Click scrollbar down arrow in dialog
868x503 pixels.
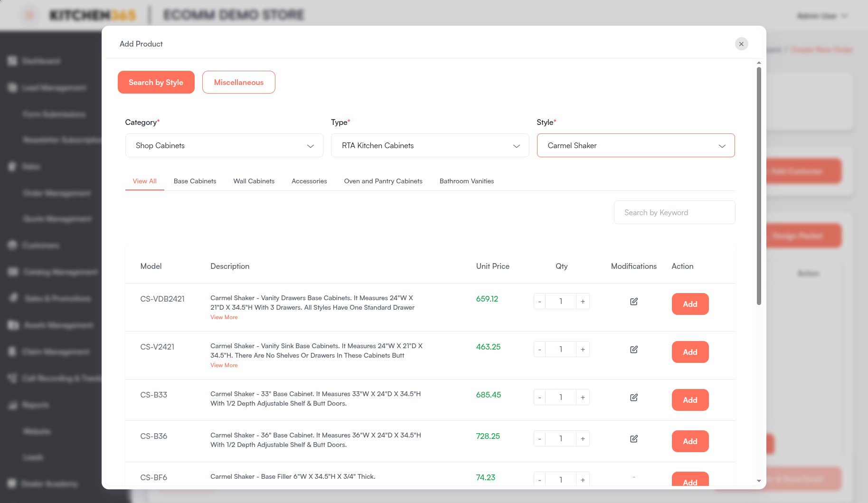(x=759, y=481)
